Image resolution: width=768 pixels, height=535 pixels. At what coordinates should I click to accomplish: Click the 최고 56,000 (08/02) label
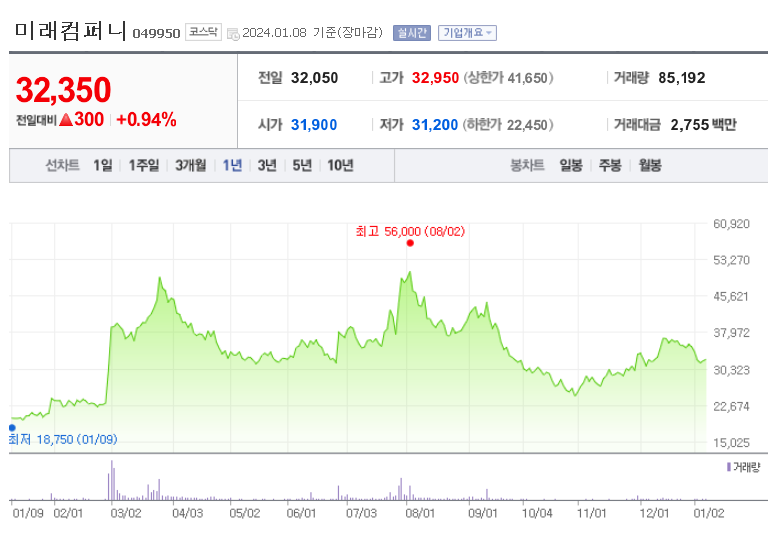(410, 231)
